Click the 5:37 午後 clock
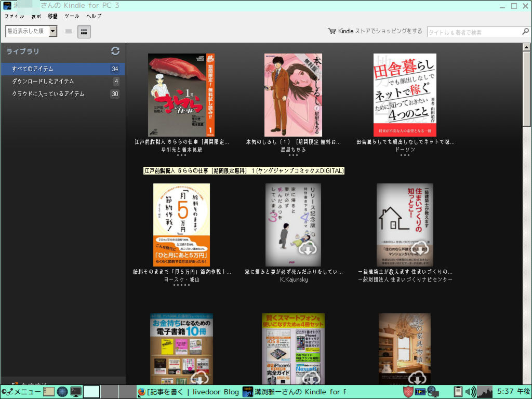This screenshot has height=399, width=532. pos(513,392)
